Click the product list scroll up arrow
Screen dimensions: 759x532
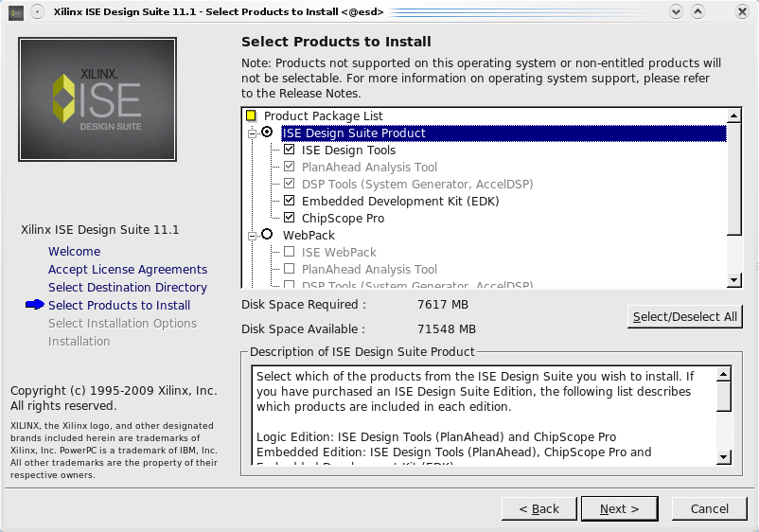tap(733, 115)
